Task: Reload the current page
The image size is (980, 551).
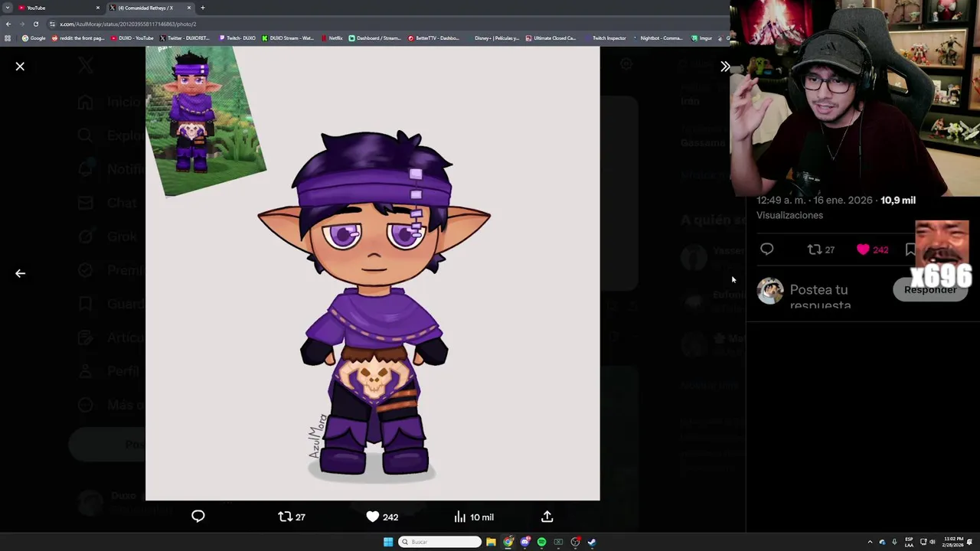Action: pyautogui.click(x=35, y=24)
